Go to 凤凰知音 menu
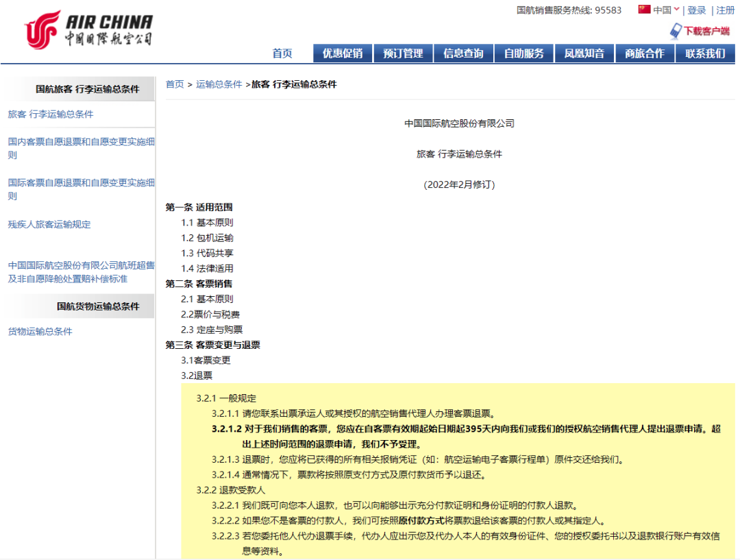 pos(584,53)
